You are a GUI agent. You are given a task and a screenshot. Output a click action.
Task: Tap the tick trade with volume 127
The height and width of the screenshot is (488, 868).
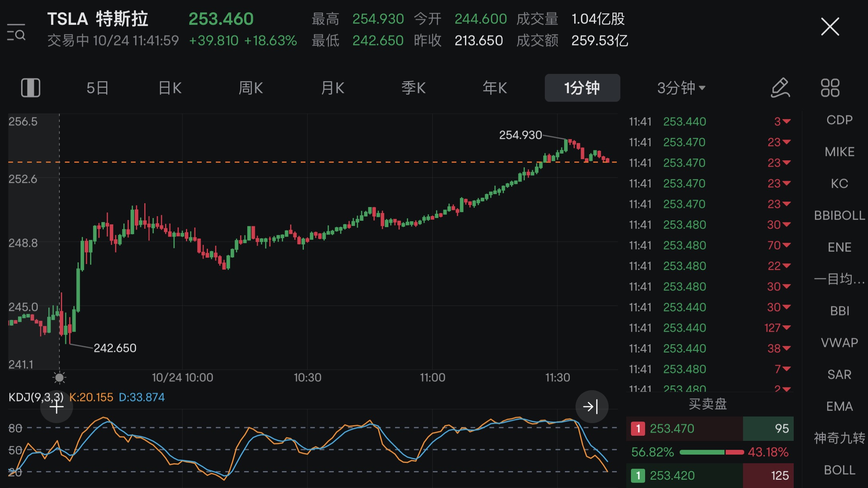710,328
